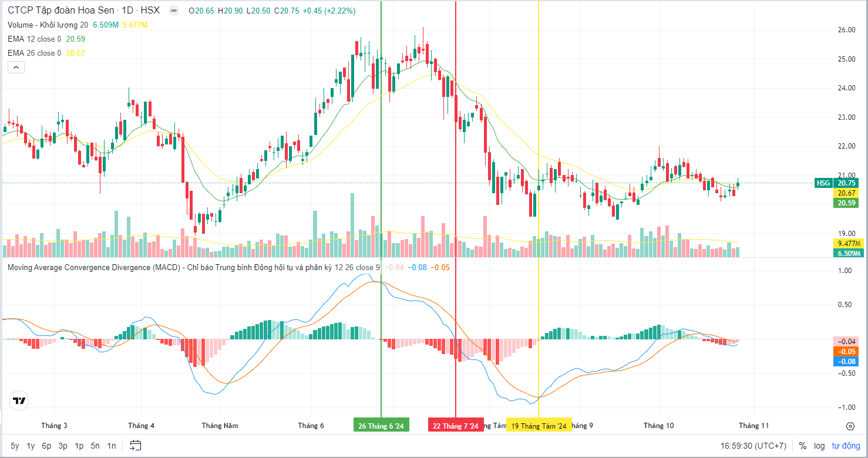Click the symbol title CTCP Tập đoàn Hoa Sen

pyautogui.click(x=61, y=11)
